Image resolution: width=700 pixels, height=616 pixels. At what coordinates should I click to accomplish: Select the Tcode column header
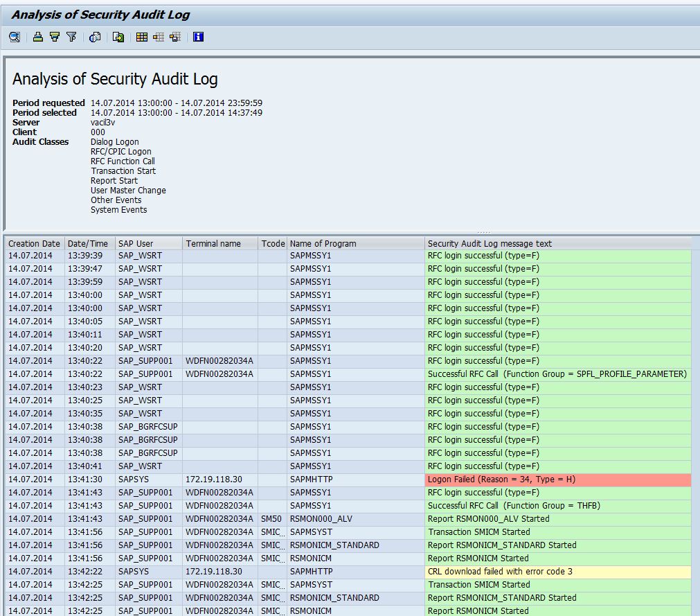[272, 243]
